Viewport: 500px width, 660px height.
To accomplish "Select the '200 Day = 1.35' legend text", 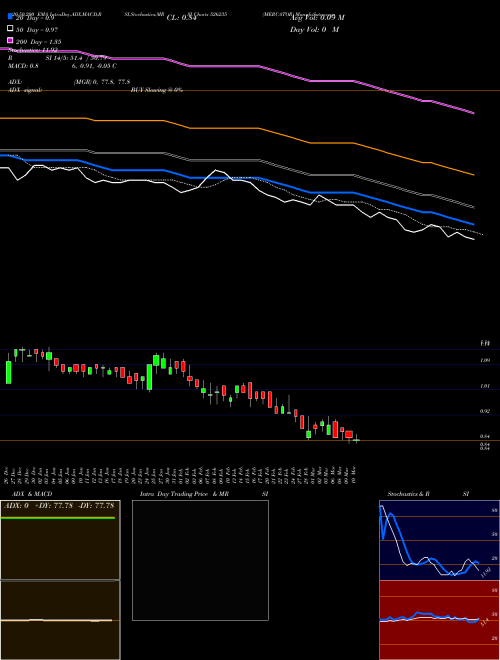I will (38, 42).
